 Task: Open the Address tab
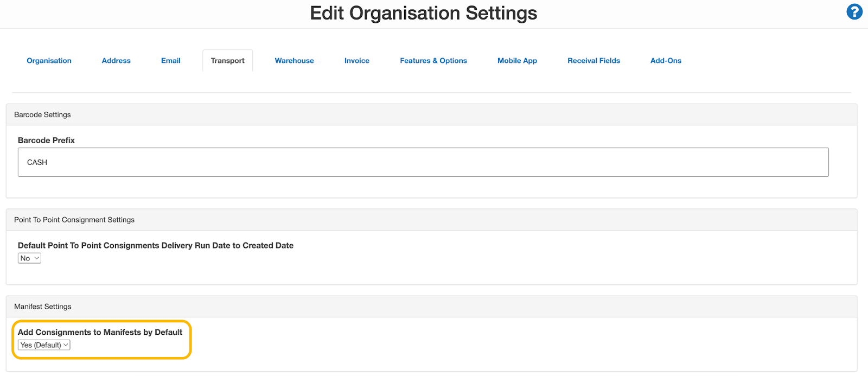click(x=116, y=61)
